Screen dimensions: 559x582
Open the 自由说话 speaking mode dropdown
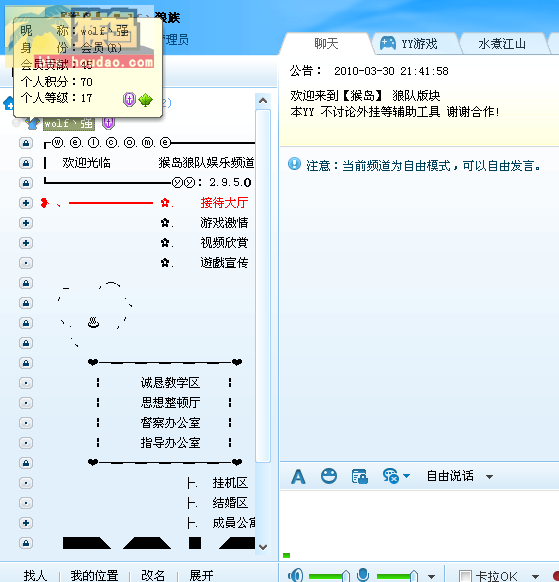click(460, 476)
